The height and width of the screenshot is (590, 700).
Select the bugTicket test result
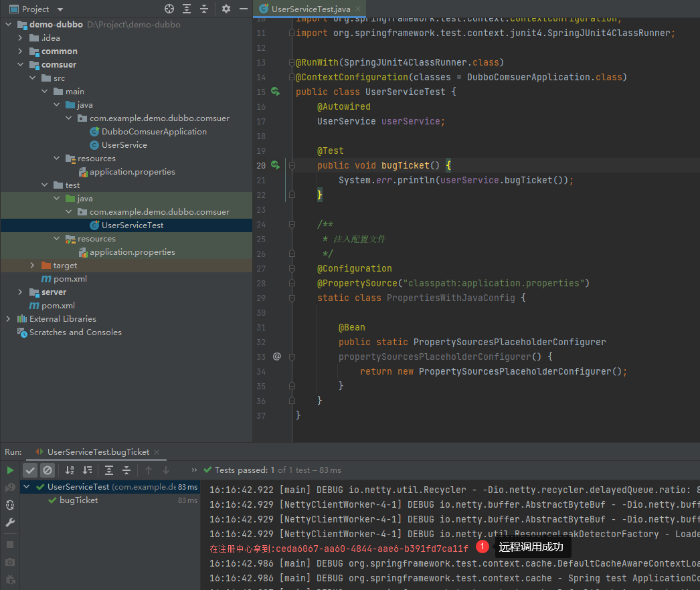[78, 500]
